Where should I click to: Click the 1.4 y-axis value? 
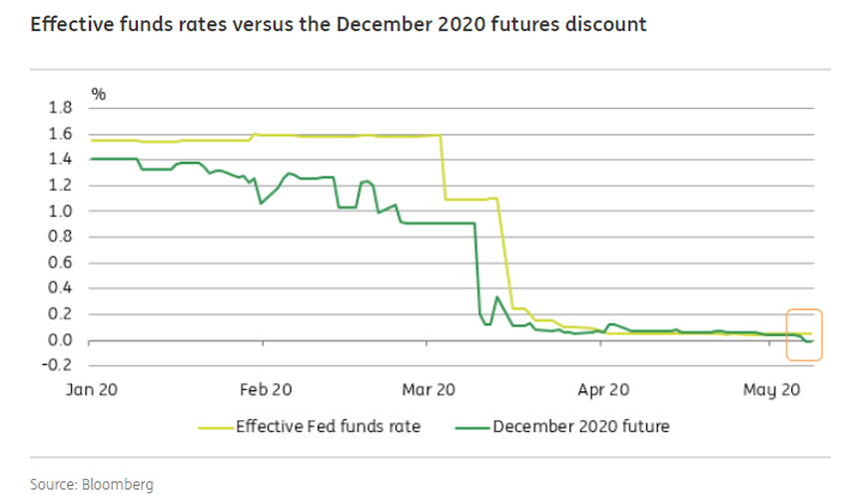click(60, 160)
